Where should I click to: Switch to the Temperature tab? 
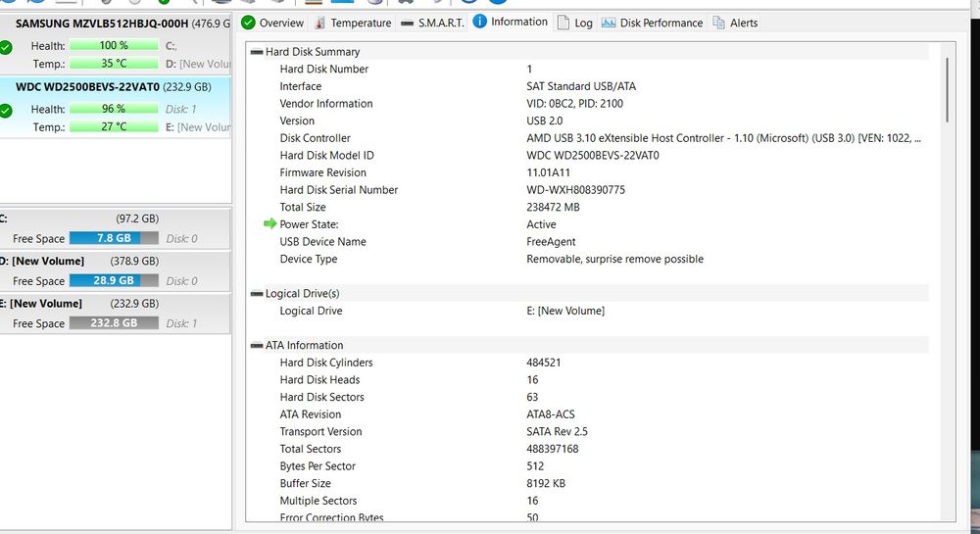click(353, 23)
